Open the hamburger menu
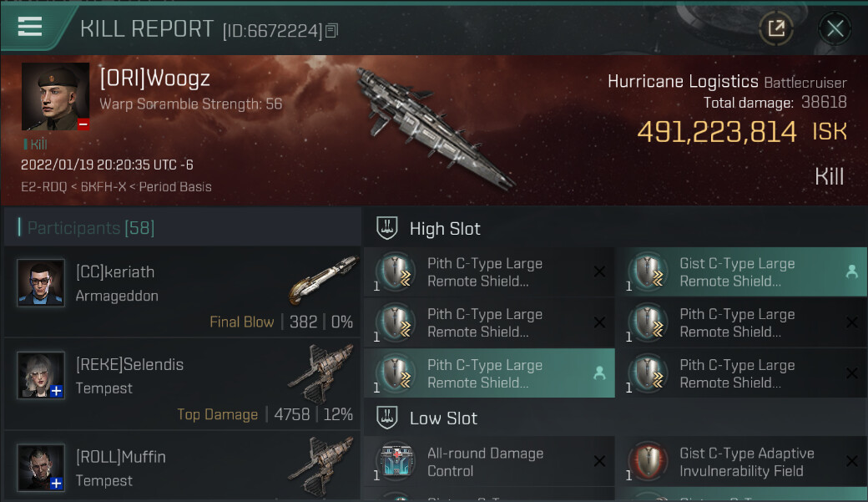 pos(30,27)
